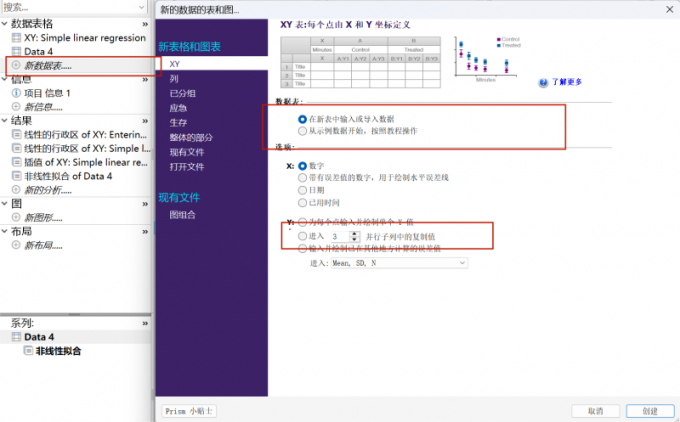Click the plus icon beside 新图形

pyautogui.click(x=16, y=217)
